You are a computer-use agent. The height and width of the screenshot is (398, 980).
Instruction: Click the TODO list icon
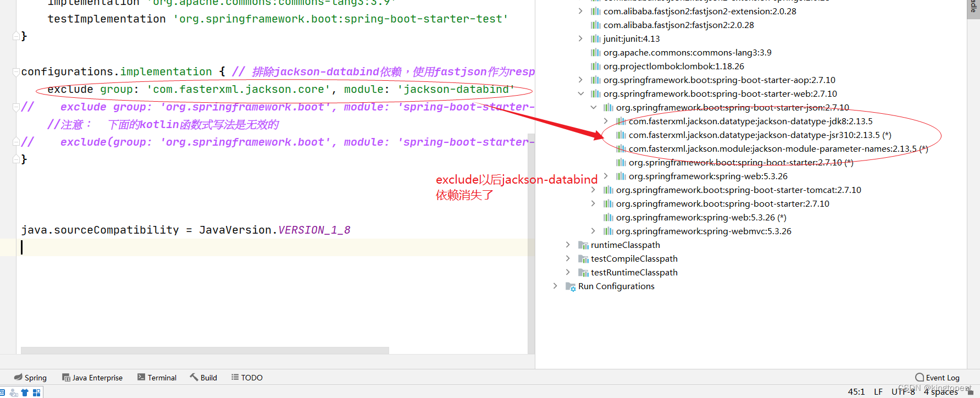click(x=235, y=377)
